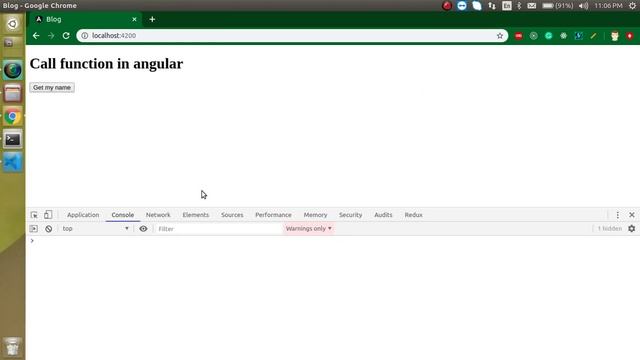The image size is (640, 360).
Task: Open the Audits tab
Action: (x=383, y=215)
